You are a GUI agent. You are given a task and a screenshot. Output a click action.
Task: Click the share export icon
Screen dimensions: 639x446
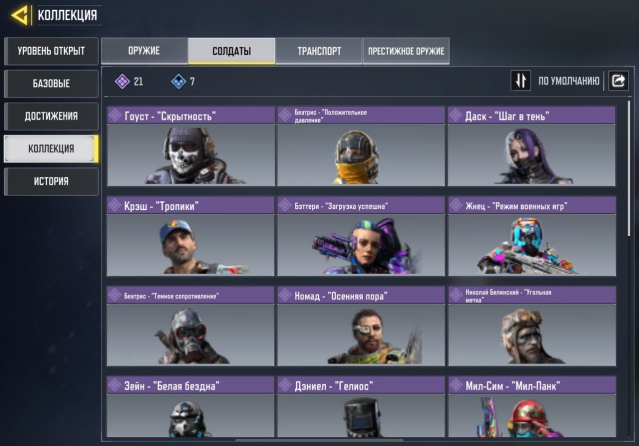(x=618, y=81)
